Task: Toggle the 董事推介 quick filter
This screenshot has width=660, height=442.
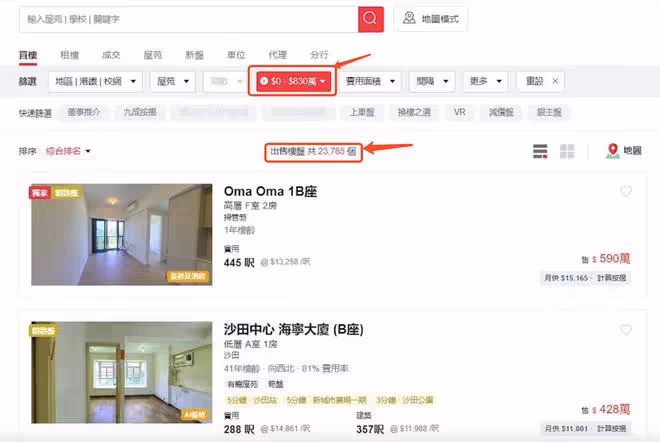Action: click(x=84, y=112)
